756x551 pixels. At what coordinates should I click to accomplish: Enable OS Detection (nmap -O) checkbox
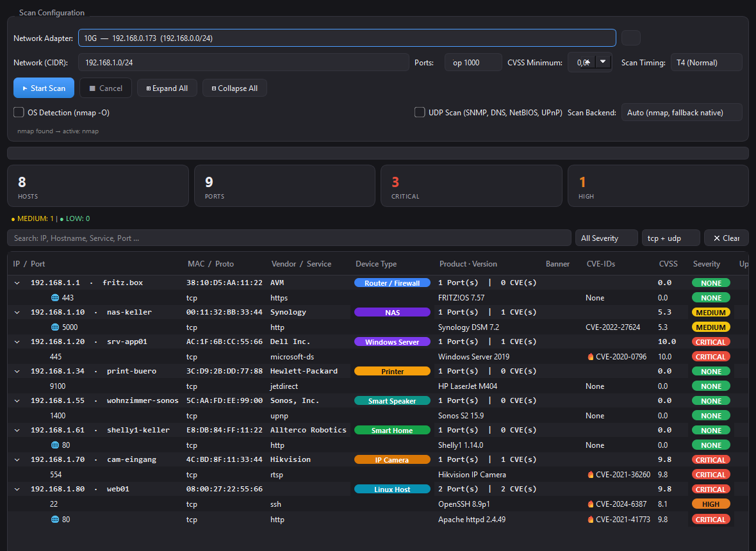pyautogui.click(x=19, y=112)
